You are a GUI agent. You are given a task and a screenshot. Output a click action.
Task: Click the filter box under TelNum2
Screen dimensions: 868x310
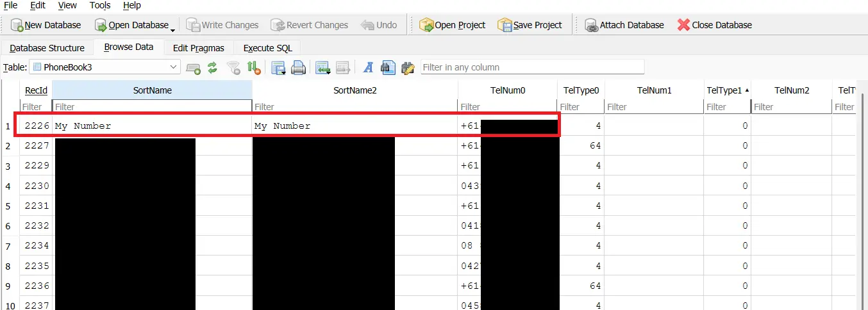[792, 107]
